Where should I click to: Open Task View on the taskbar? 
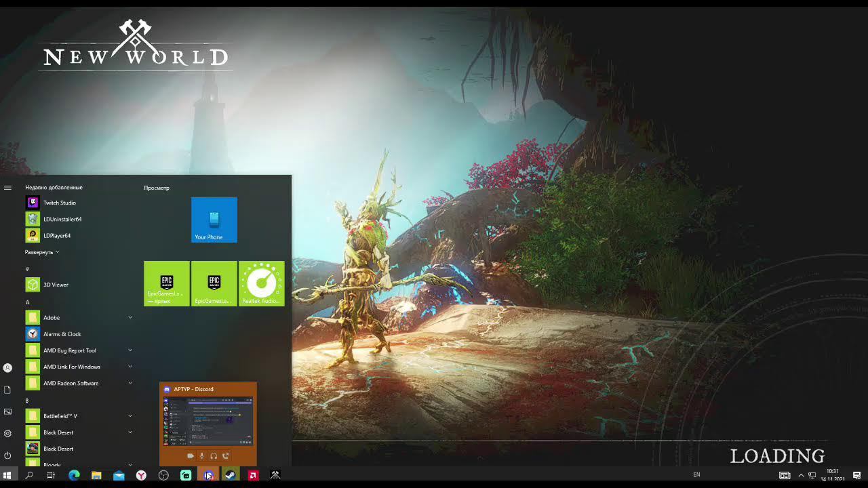51,476
